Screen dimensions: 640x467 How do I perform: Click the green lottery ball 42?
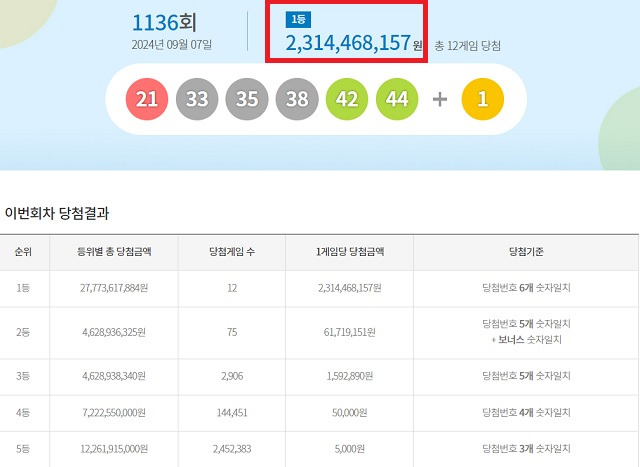coord(347,99)
